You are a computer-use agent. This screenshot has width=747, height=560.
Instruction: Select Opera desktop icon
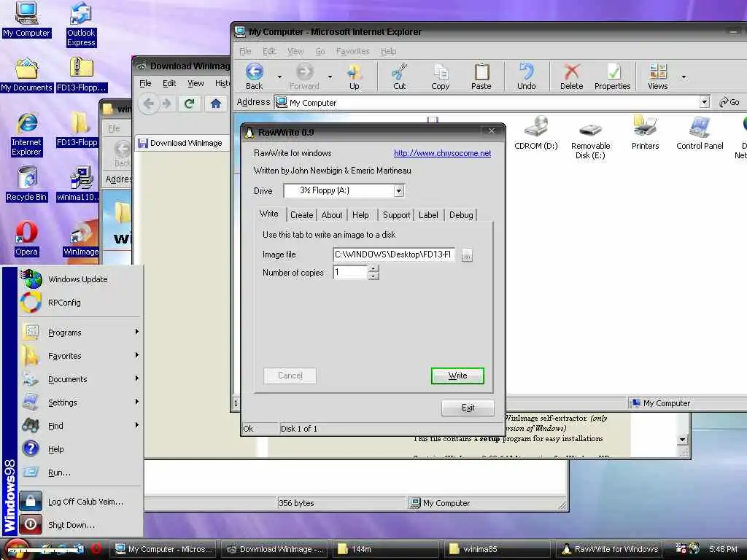click(26, 239)
